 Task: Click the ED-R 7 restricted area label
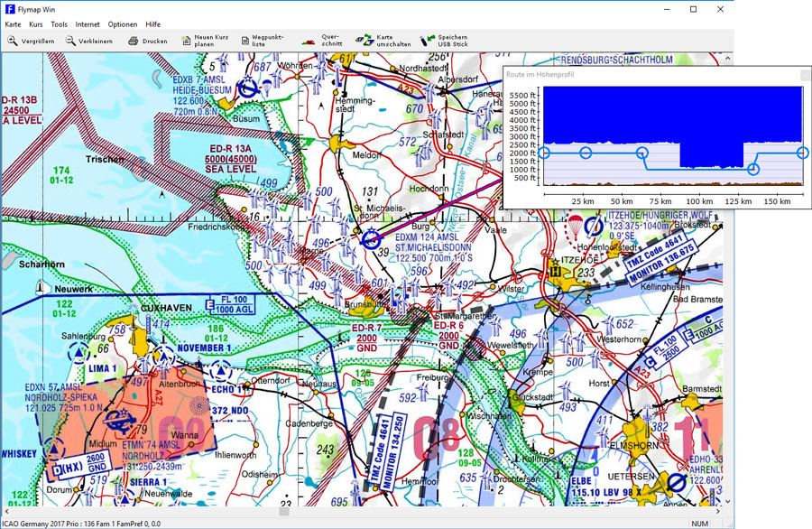[366, 338]
